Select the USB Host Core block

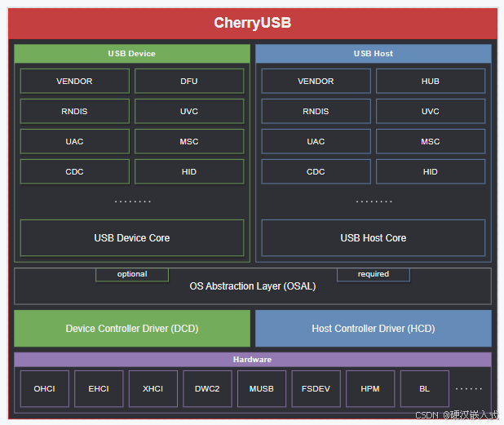[x=374, y=238]
